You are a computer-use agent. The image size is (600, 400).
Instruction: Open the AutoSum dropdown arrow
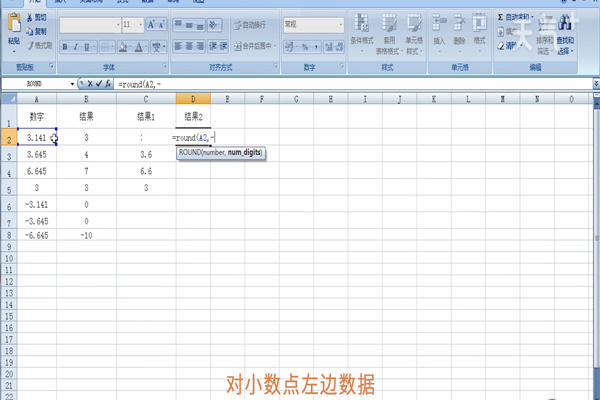532,17
